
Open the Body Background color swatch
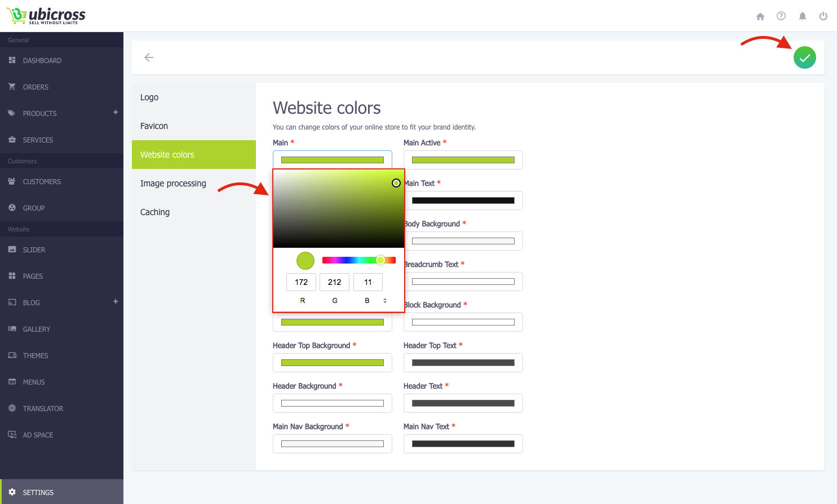[463, 241]
